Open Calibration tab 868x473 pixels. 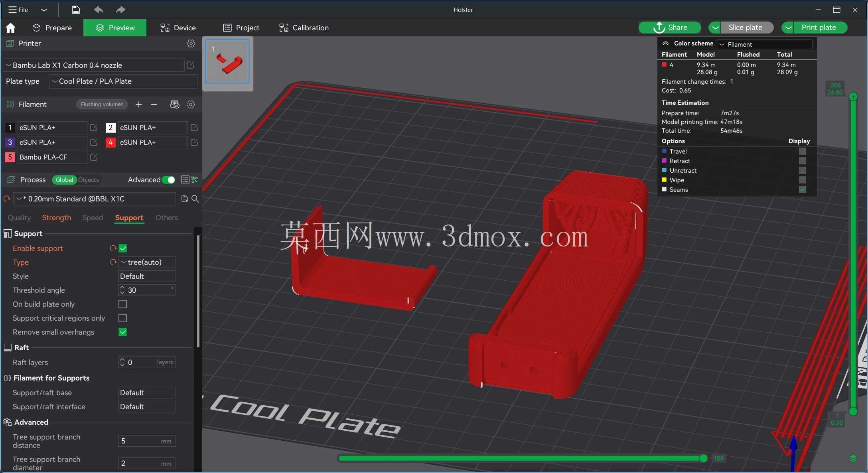click(x=304, y=28)
